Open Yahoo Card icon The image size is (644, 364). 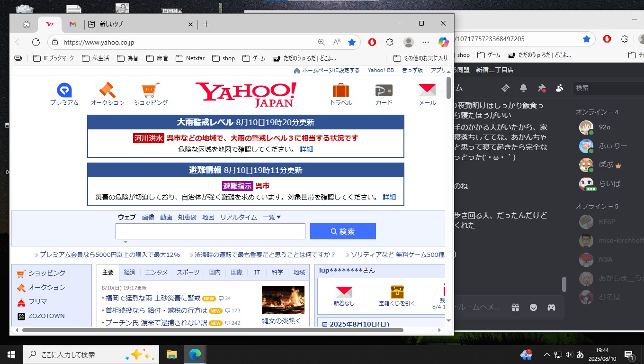[x=384, y=90]
